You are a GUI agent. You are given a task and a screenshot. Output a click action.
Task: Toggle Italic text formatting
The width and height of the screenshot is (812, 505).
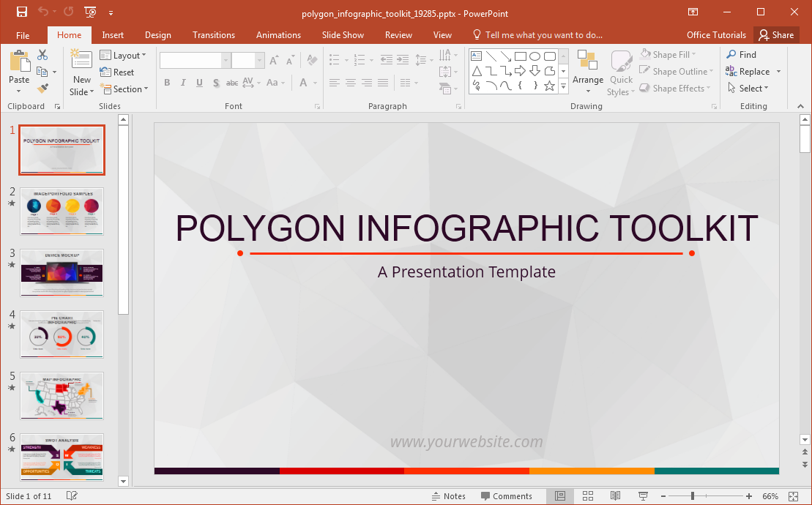pos(183,83)
